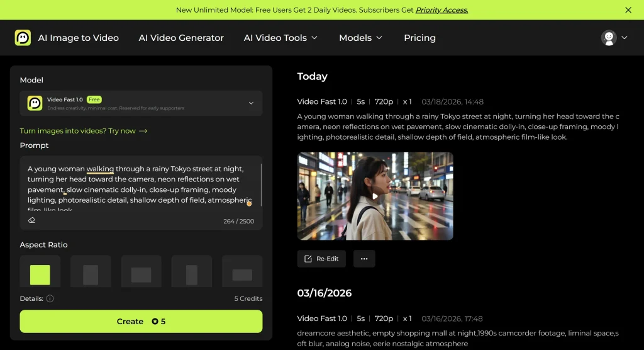
Task: Click the Details info icon
Action: pyautogui.click(x=50, y=298)
